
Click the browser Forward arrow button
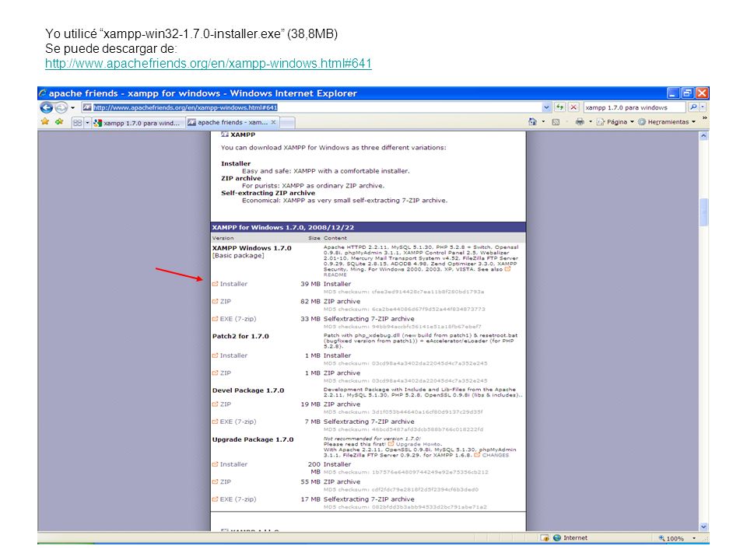coord(61,107)
